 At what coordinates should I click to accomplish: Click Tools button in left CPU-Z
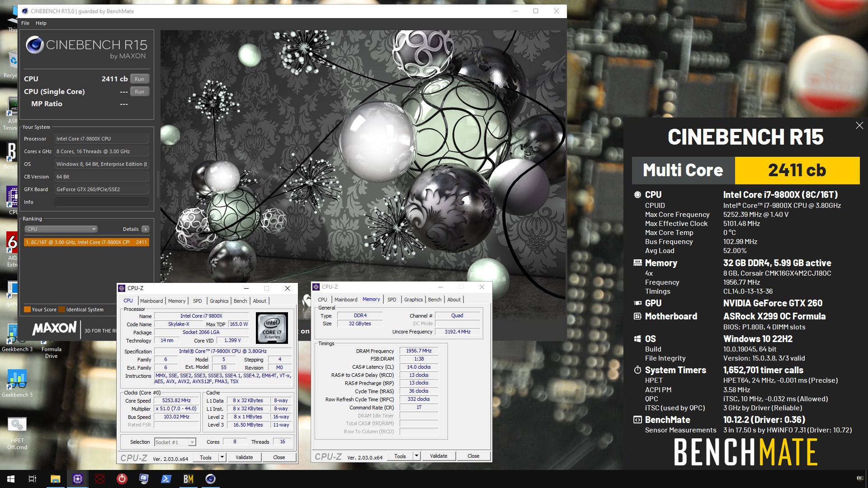point(206,457)
